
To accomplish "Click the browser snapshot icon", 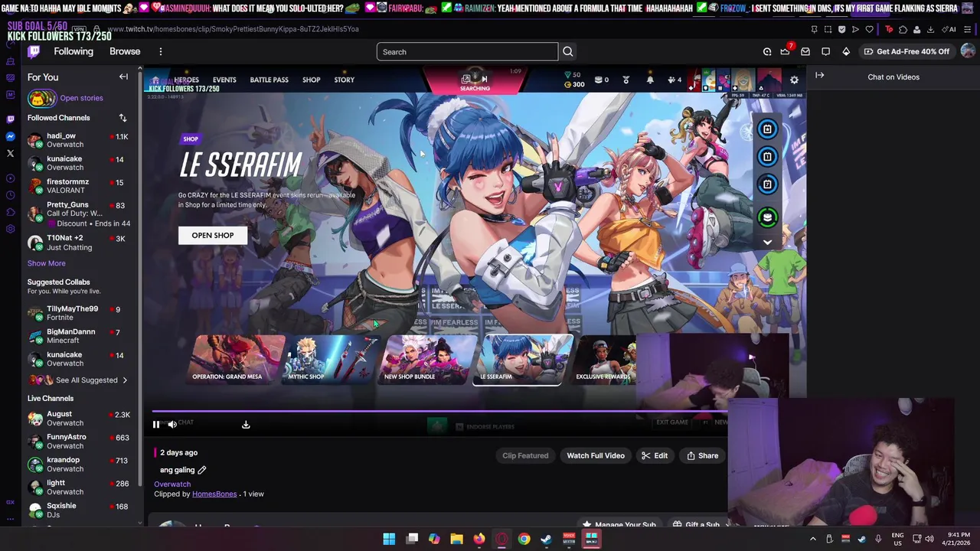I will [x=828, y=29].
